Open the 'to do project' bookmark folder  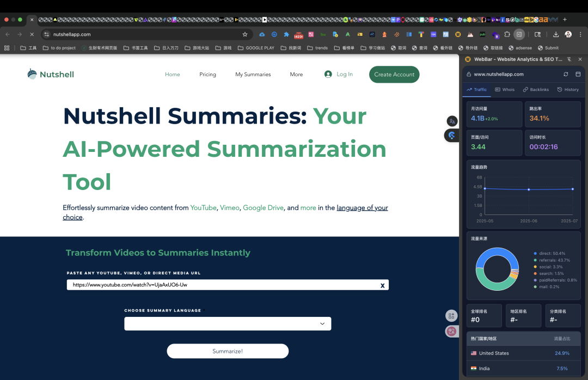59,48
